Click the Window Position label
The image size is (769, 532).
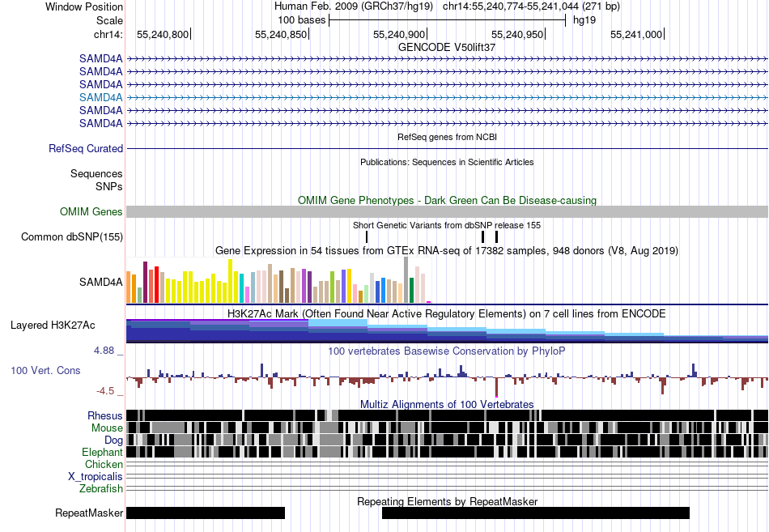[x=84, y=6]
